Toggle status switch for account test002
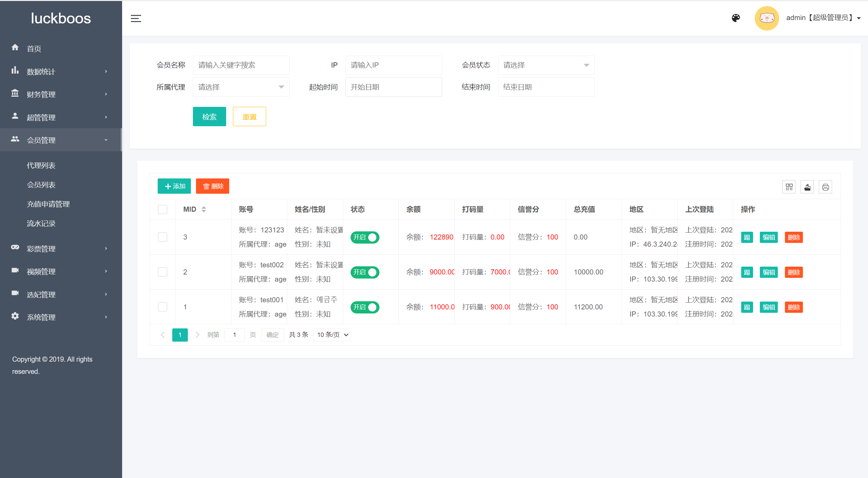Image resolution: width=868 pixels, height=478 pixels. click(x=364, y=272)
